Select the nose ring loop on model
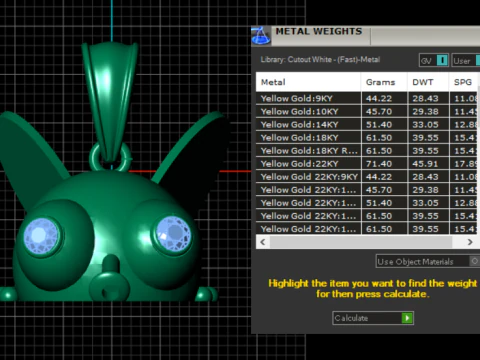Screen dimensions: 480x360 click(109, 288)
